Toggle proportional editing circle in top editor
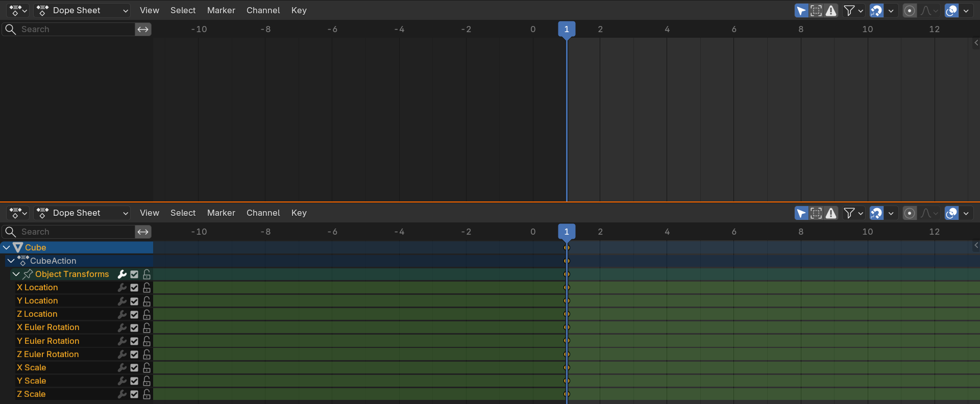 coord(910,10)
